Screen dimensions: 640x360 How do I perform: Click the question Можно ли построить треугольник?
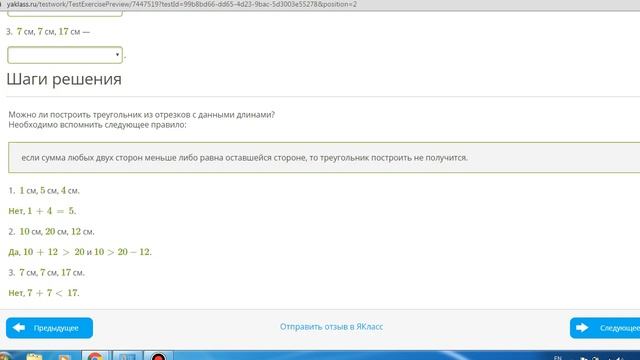pos(142,115)
